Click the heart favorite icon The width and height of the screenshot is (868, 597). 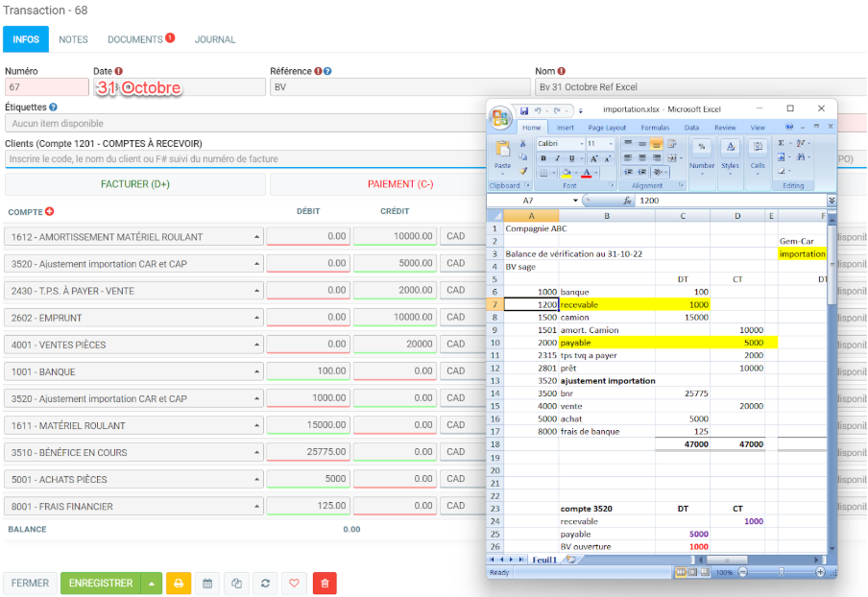(x=295, y=583)
